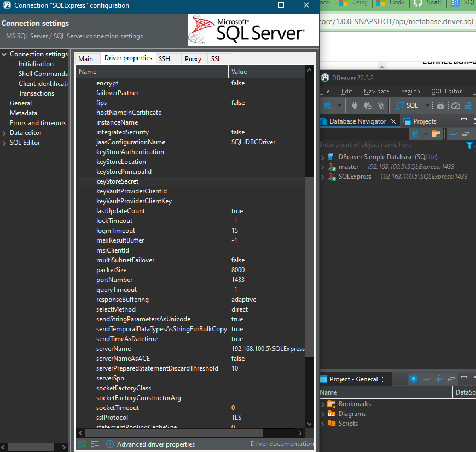Open the SQL Editor menu in DBeaver
Screen dimensions: 476x452
click(x=446, y=91)
